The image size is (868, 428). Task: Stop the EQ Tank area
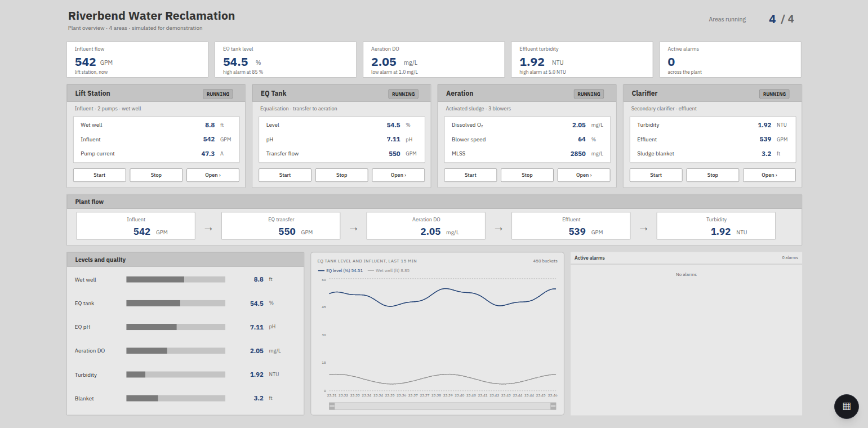342,175
